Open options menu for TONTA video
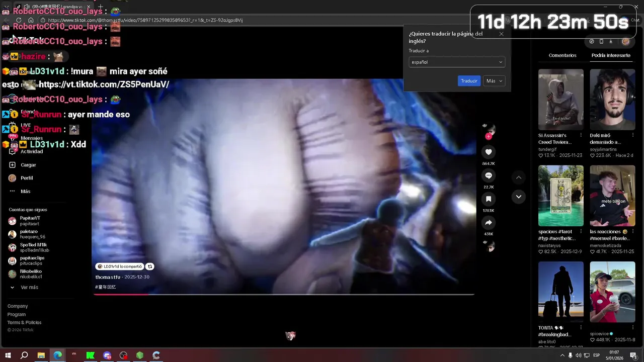The height and width of the screenshot is (362, 644). (581, 327)
